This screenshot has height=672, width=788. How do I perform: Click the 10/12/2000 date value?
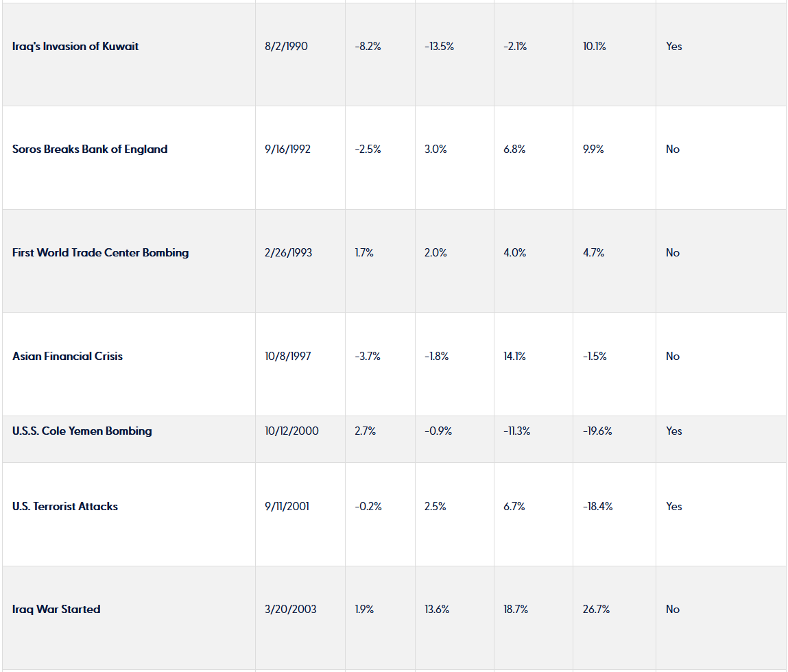pyautogui.click(x=291, y=431)
